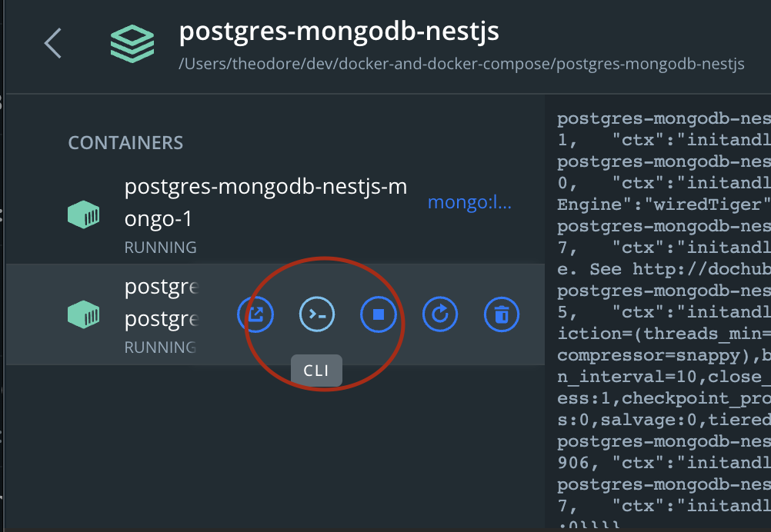Restart the postgres container
This screenshot has width=771, height=532.
440,314
